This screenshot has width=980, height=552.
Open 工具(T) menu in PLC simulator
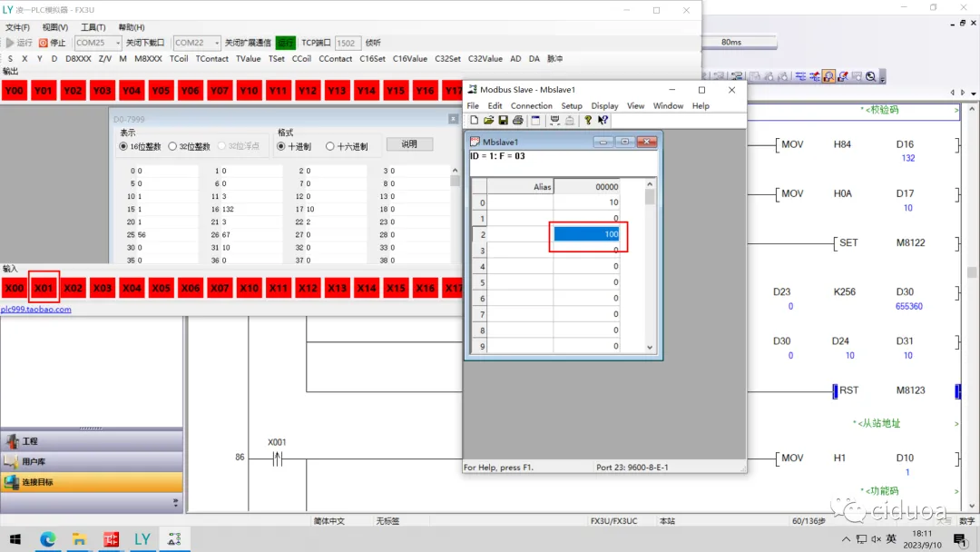[x=93, y=27]
